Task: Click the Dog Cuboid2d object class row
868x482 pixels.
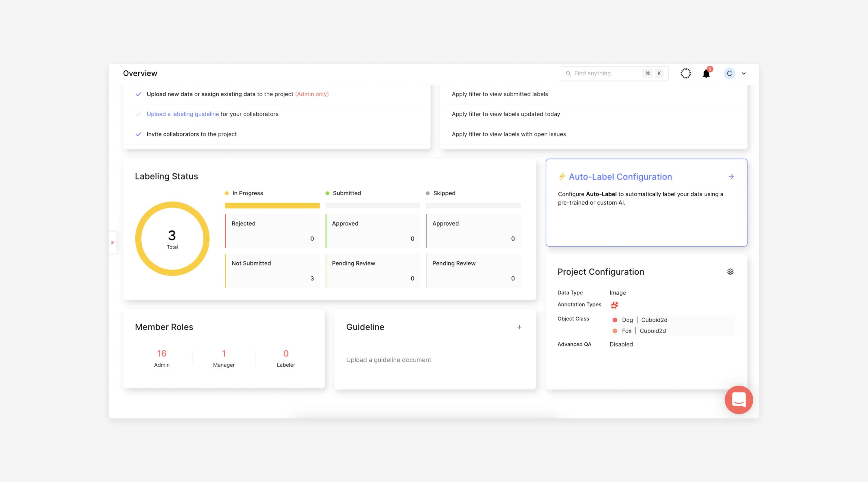Action: point(672,320)
